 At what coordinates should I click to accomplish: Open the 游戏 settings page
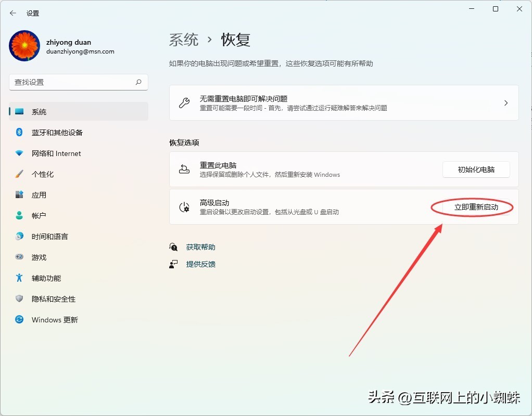coord(36,257)
